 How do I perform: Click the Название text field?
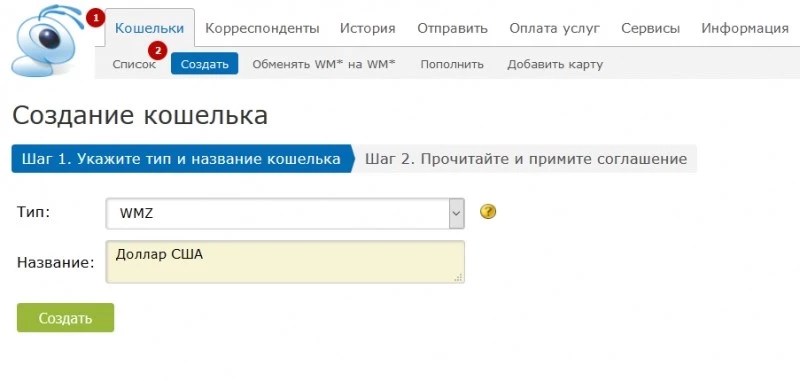[x=285, y=262]
